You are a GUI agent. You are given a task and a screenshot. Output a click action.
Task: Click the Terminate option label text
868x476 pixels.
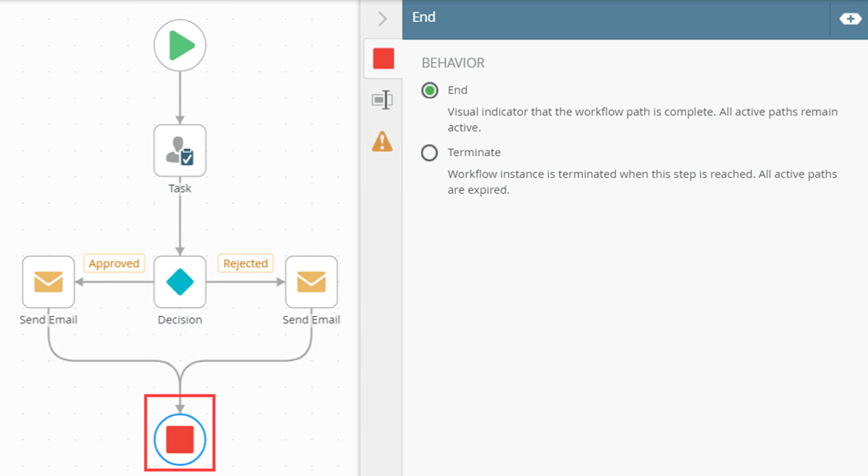(474, 153)
